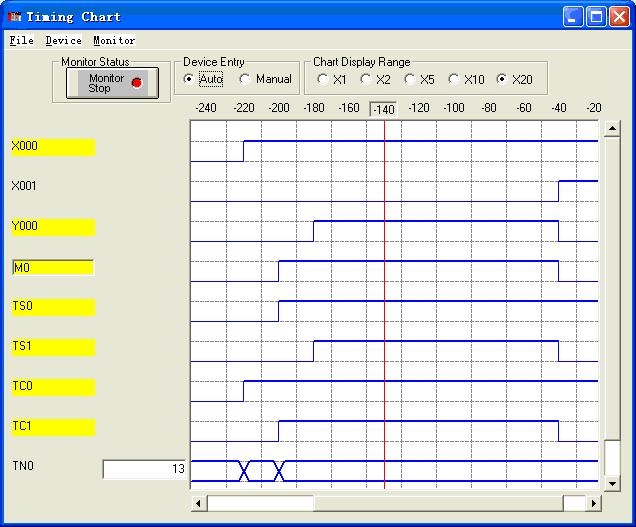Select the Y000 device label
Screen dimensions: 636x527
click(52, 227)
